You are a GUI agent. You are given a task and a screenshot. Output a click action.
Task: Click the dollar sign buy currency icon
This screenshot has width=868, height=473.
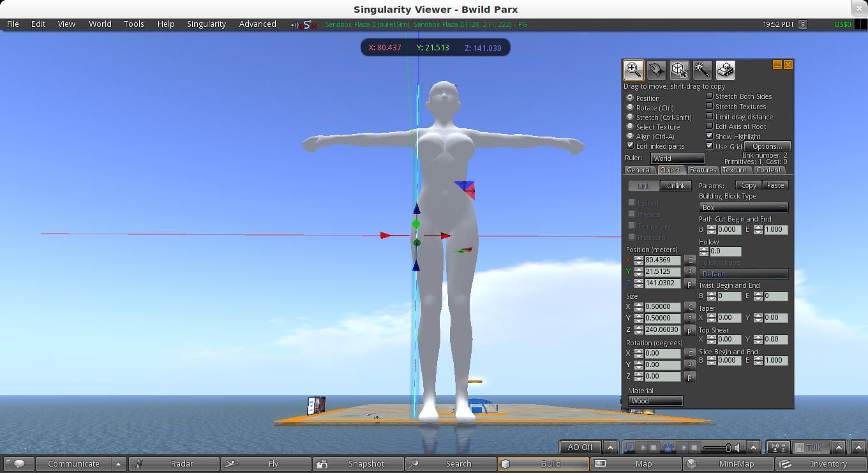coord(803,24)
